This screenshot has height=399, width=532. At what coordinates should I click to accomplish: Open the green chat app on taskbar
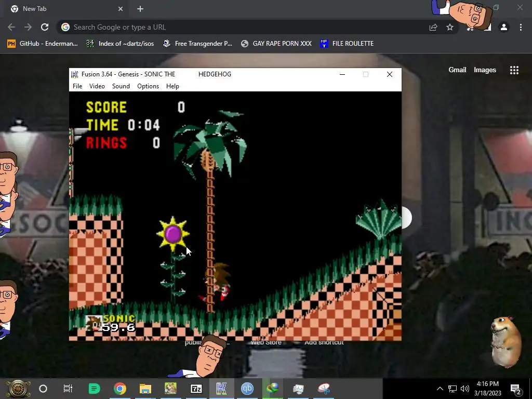pyautogui.click(x=94, y=389)
